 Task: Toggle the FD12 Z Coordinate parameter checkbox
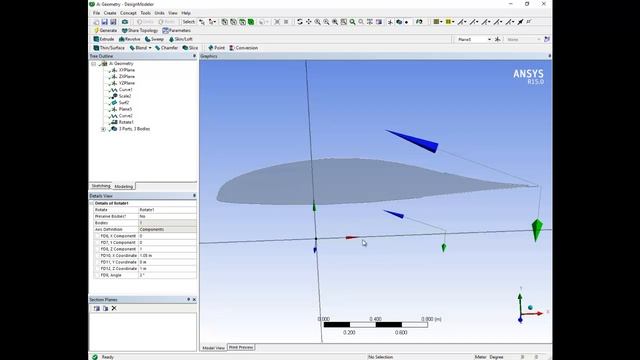point(97,269)
